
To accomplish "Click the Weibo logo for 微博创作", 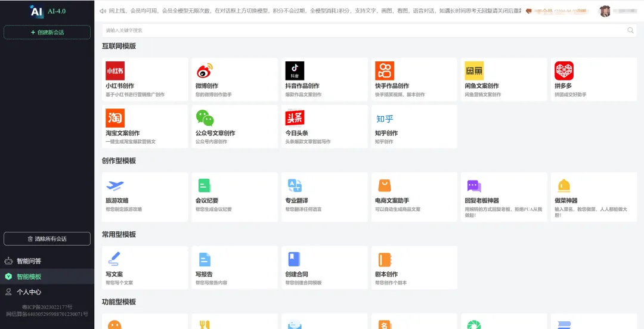I will [205, 71].
